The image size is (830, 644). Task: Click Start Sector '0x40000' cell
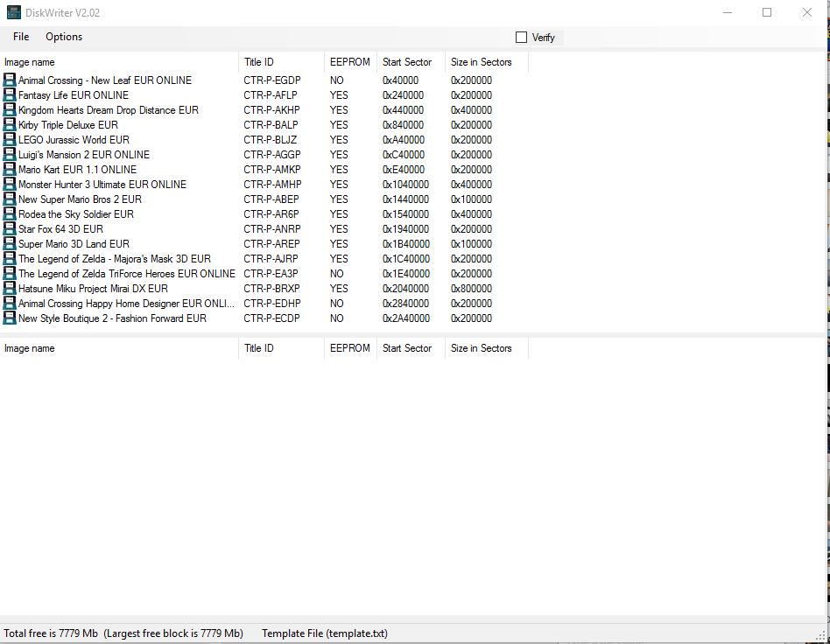pyautogui.click(x=401, y=80)
